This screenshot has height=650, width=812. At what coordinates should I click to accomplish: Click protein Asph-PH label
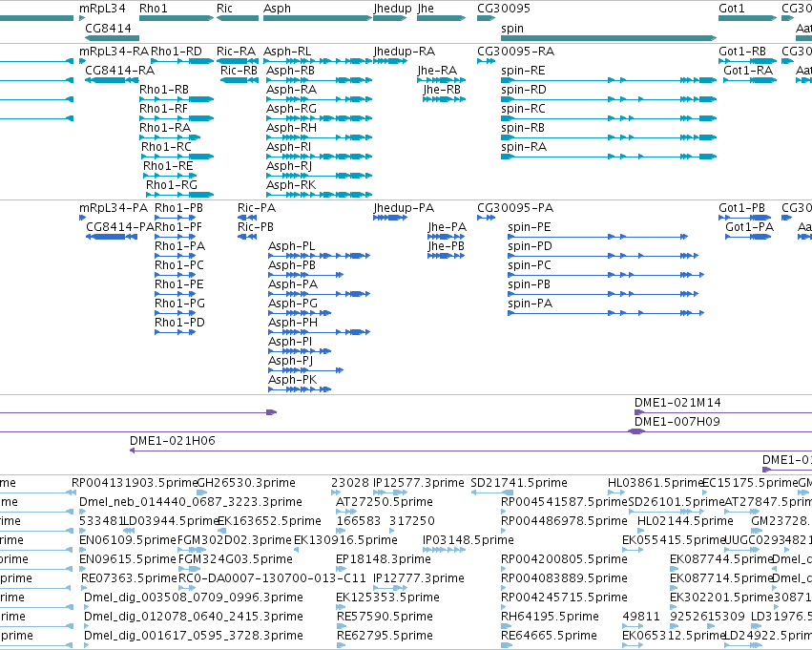(292, 323)
